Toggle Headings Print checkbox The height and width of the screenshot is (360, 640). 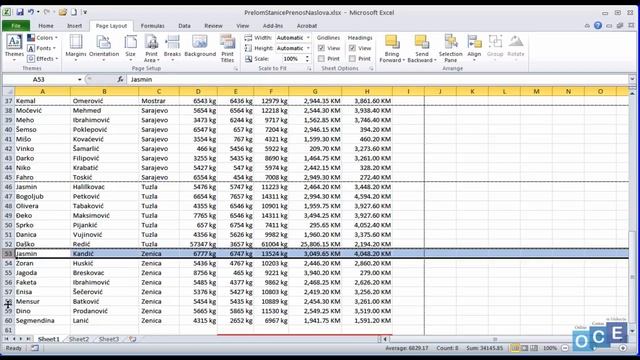352,59
